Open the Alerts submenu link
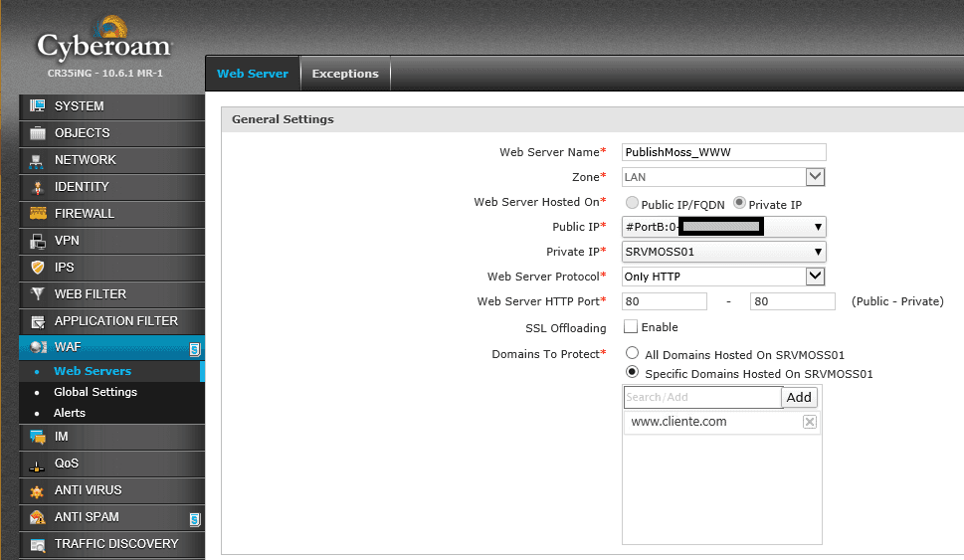This screenshot has height=560, width=964. [x=70, y=413]
